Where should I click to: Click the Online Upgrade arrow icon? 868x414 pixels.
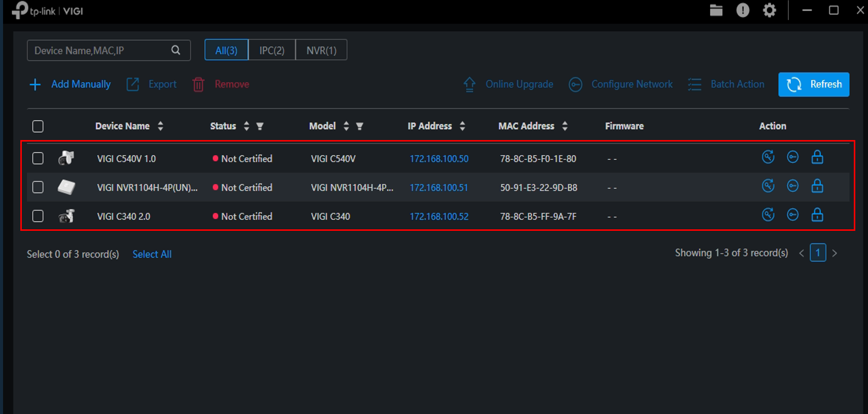point(470,84)
